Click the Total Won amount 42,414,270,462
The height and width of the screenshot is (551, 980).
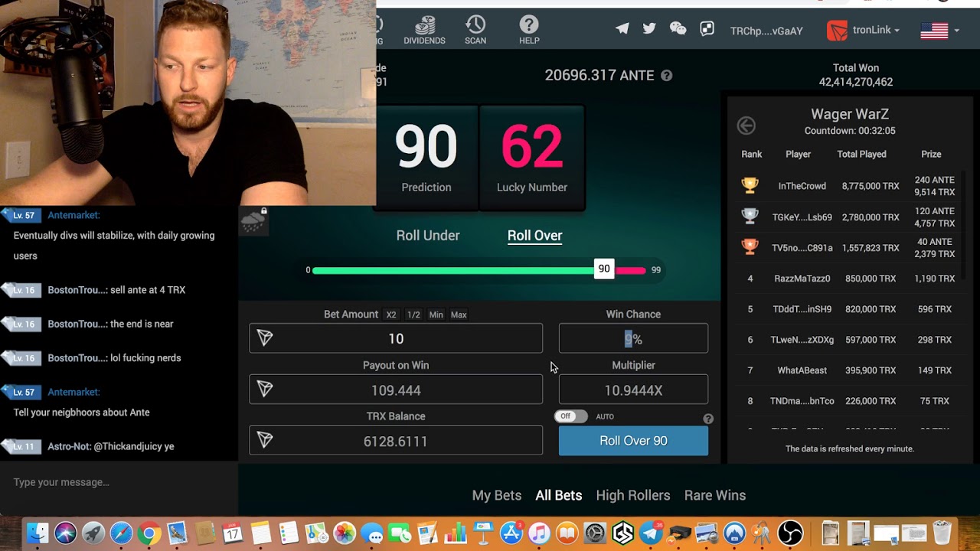tap(856, 82)
